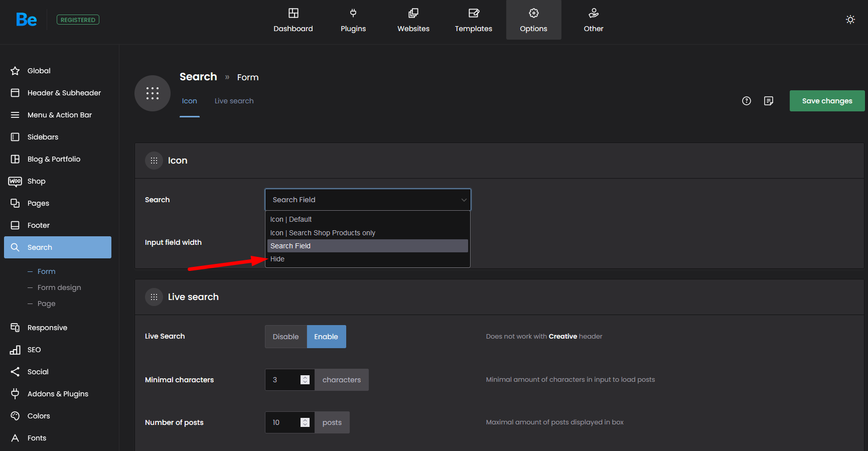Viewport: 868px width, 451px height.
Task: Click the Search breadcrumb heading
Action: pyautogui.click(x=198, y=77)
